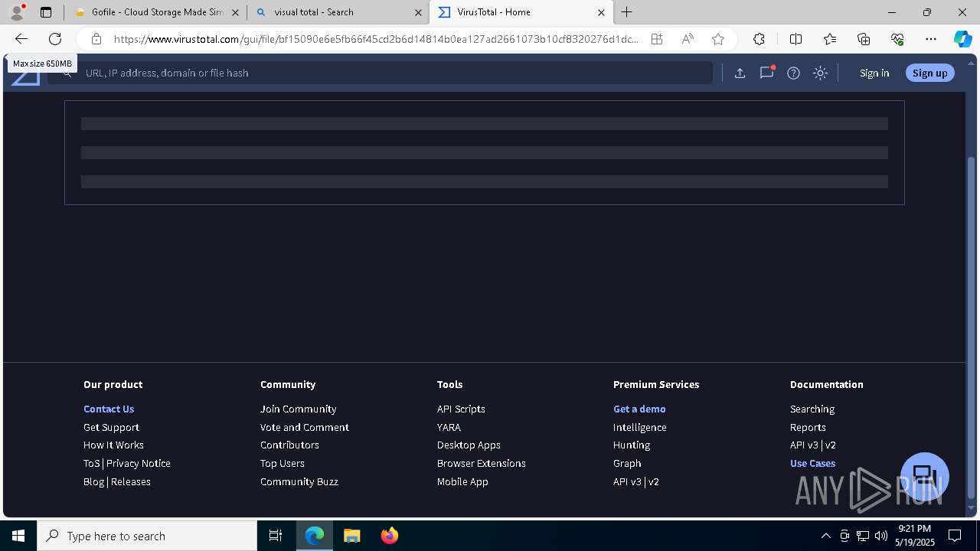Screen dimensions: 980x551
Task: Open the Searching documentation link
Action: click(x=812, y=409)
